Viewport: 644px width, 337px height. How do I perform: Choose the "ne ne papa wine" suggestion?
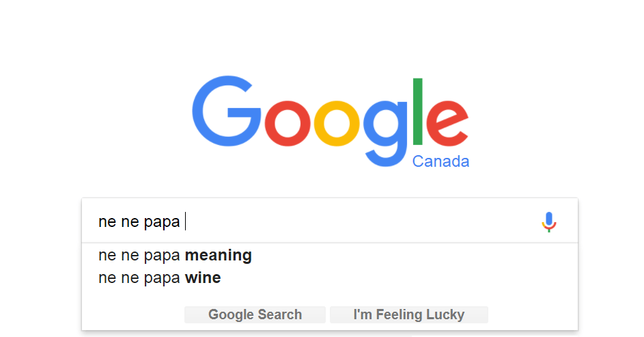[x=159, y=278]
